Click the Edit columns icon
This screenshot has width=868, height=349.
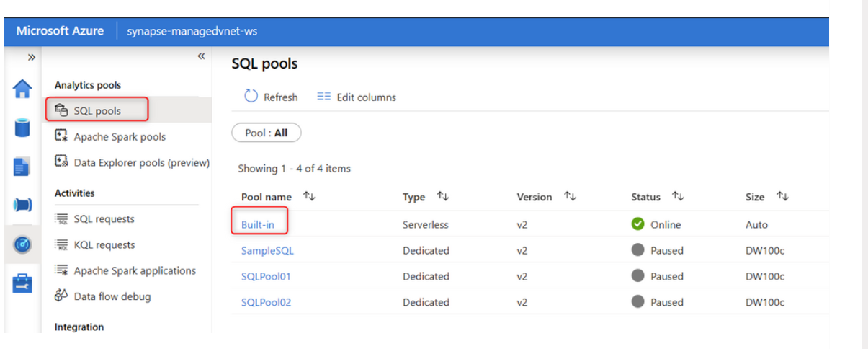(324, 97)
